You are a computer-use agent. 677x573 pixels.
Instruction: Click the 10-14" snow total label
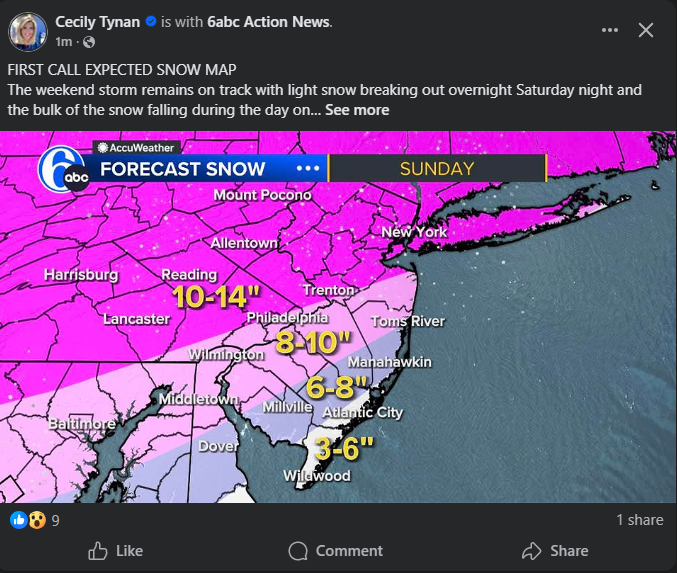point(216,296)
